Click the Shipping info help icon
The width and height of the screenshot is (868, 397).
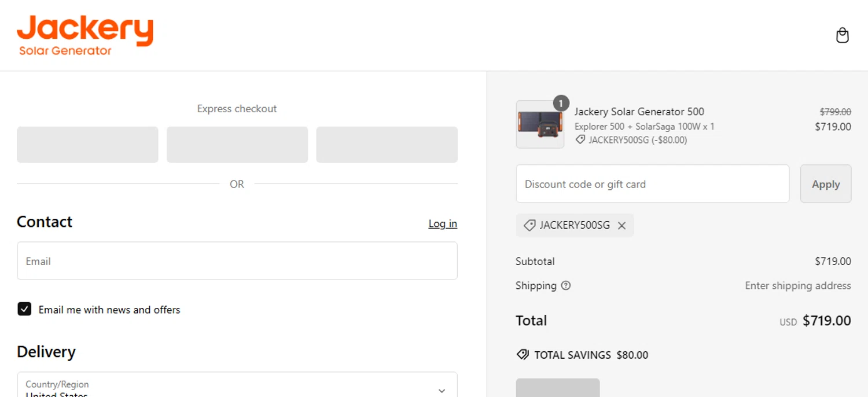(x=566, y=285)
